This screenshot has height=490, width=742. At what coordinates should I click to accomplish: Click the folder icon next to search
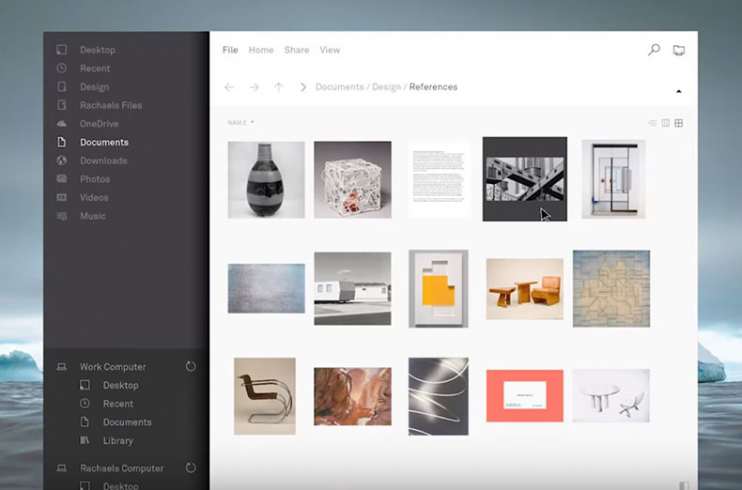tap(679, 50)
